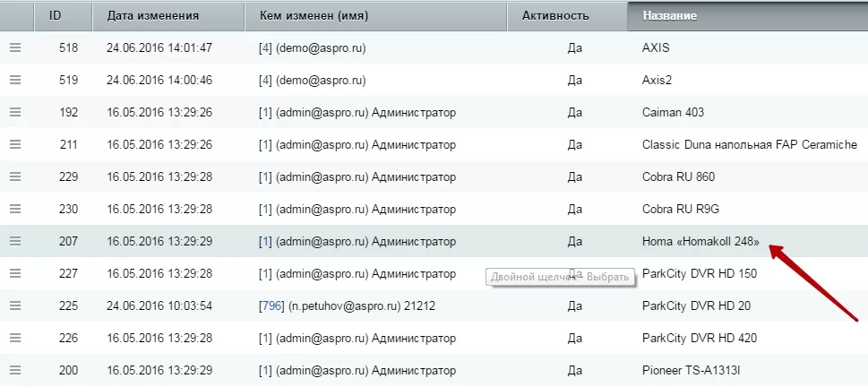Open user link [796] for n.petuhov
The width and height of the screenshot is (868, 387).
pos(271,305)
